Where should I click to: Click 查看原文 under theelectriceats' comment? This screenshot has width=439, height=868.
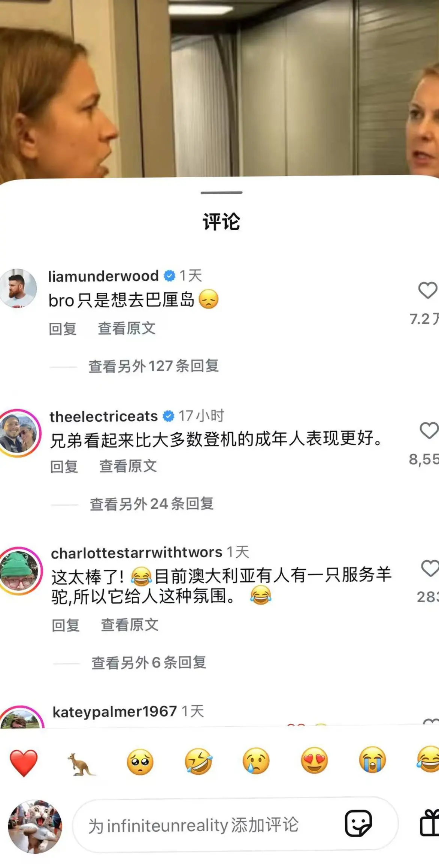128,466
